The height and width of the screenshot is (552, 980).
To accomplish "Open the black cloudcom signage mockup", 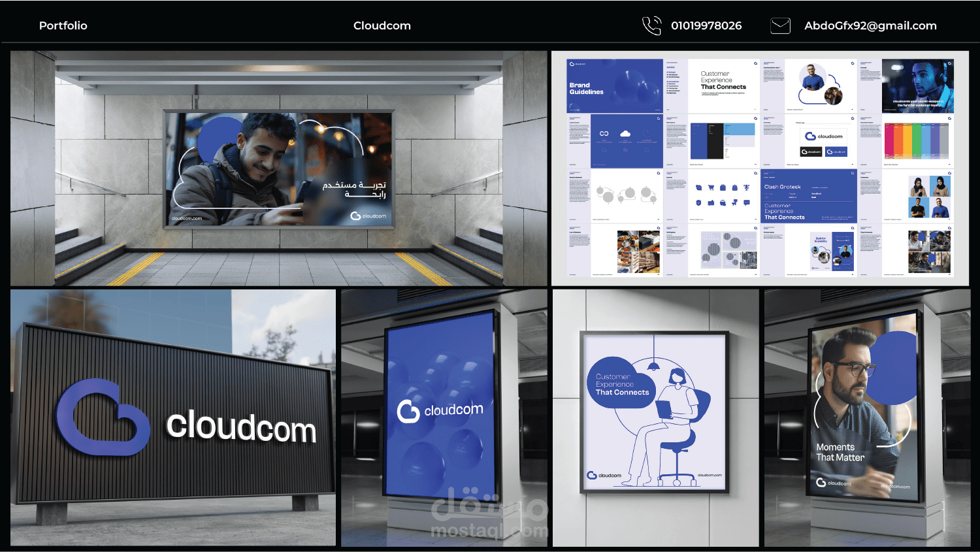I will coord(173,418).
